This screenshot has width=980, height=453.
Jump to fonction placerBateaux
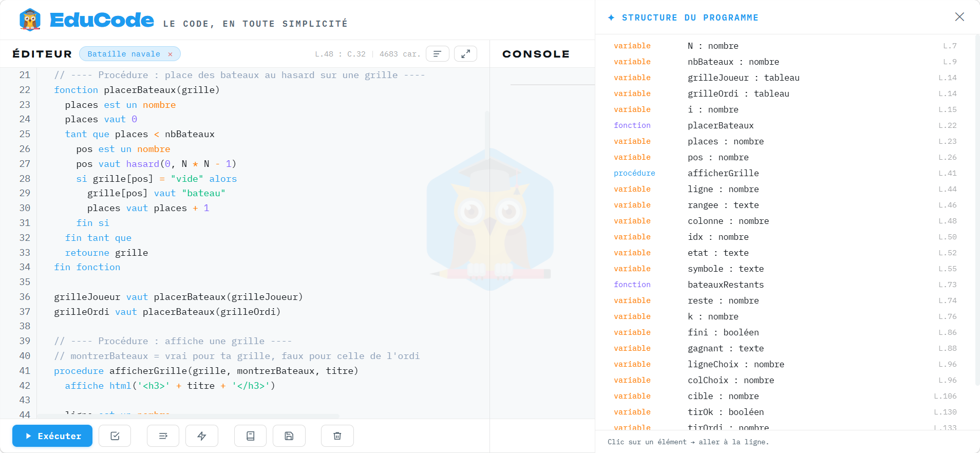[785, 125]
